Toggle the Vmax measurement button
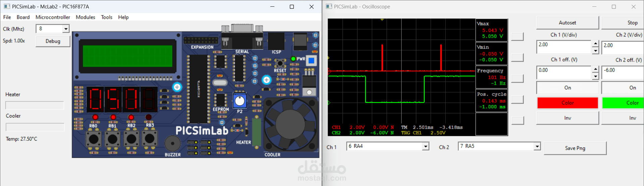 coord(518,37)
